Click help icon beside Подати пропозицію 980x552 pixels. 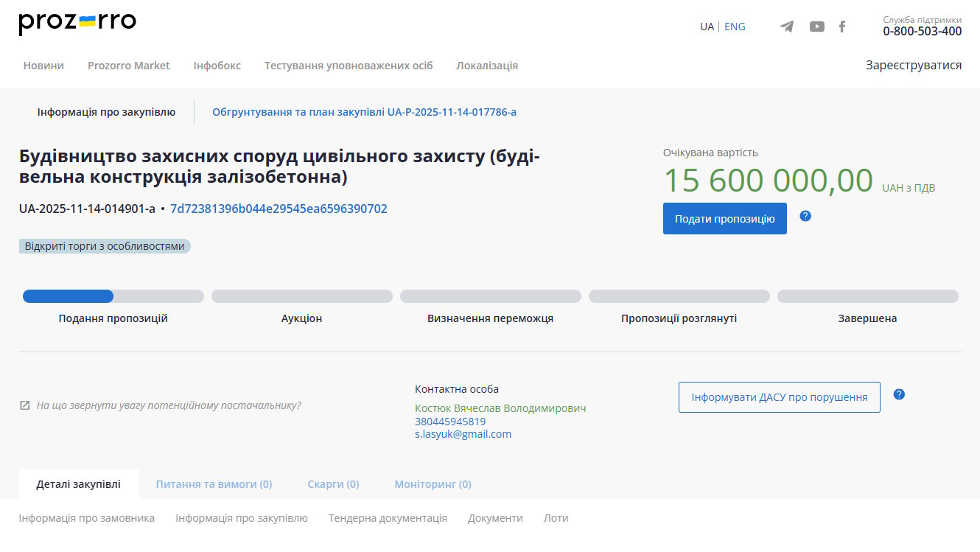pyautogui.click(x=805, y=216)
